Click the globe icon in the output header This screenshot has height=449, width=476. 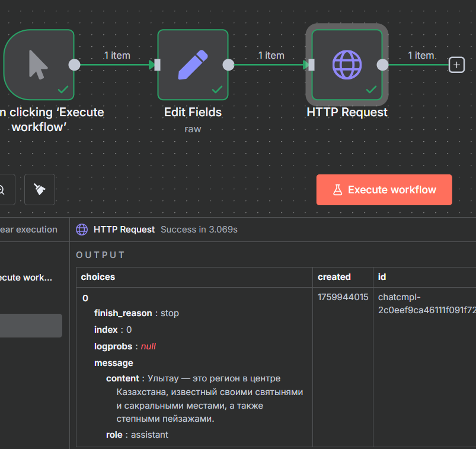pos(82,230)
